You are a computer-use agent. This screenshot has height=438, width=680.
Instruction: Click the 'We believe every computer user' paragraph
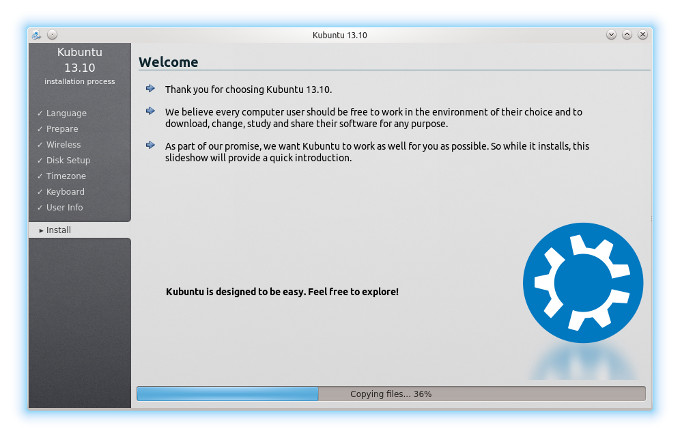click(373, 118)
